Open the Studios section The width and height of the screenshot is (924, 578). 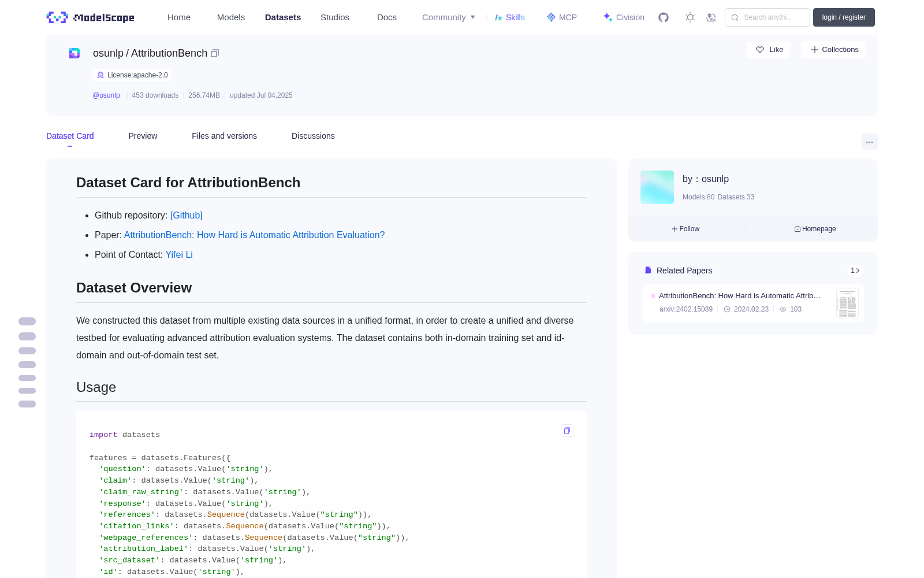(x=335, y=17)
